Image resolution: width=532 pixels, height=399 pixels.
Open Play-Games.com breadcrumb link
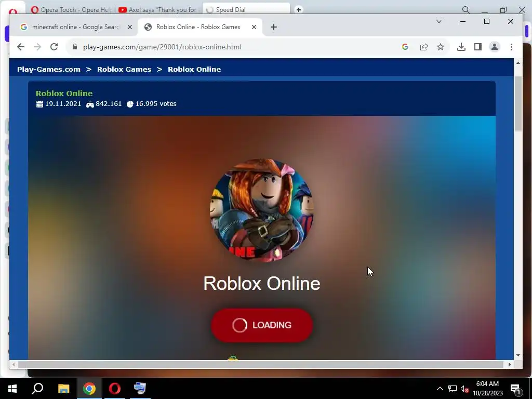click(49, 69)
